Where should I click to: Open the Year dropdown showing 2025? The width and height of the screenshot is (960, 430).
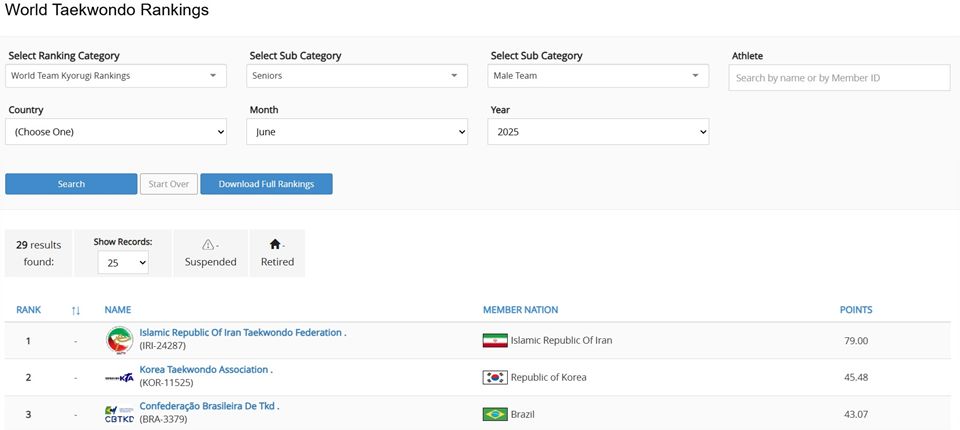598,132
